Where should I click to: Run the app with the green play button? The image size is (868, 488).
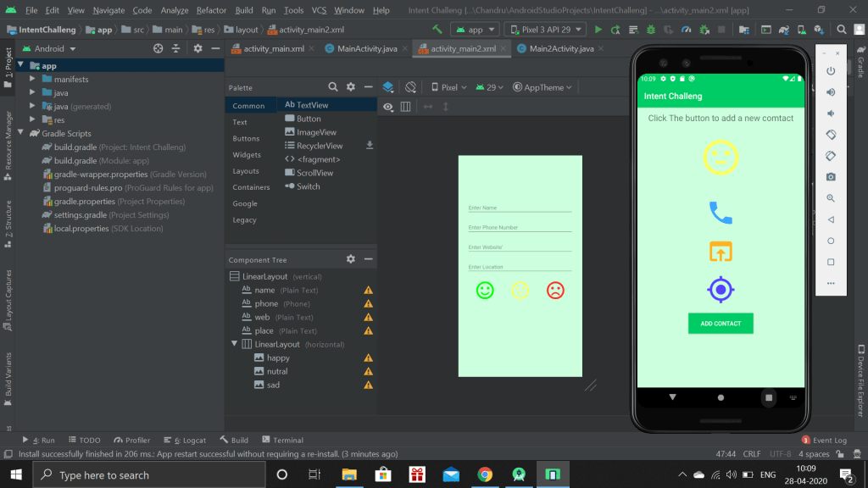(598, 30)
